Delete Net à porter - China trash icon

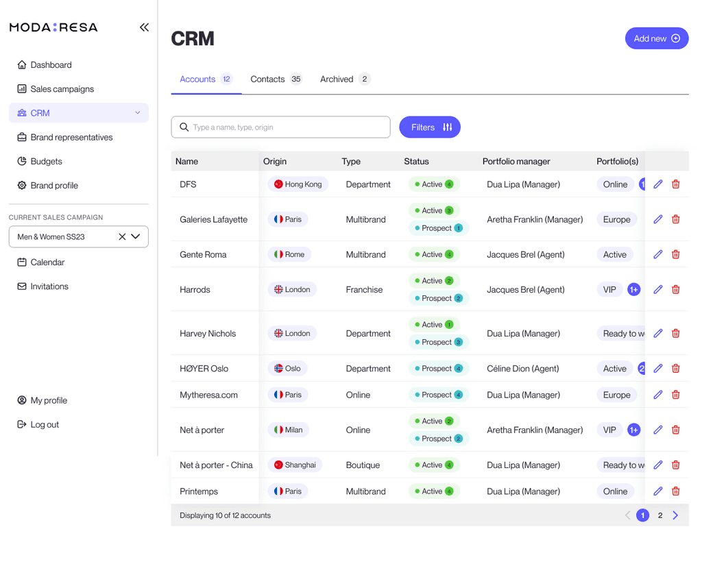tap(675, 465)
